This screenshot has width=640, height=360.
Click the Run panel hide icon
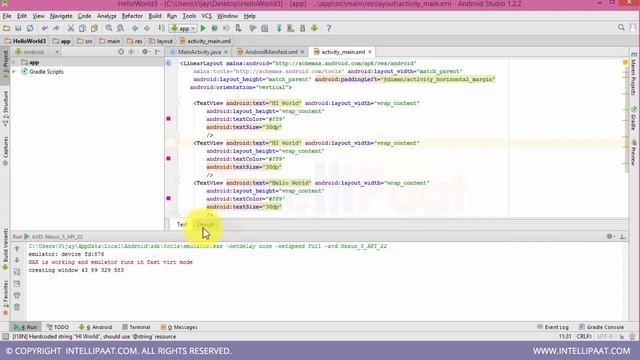622,236
